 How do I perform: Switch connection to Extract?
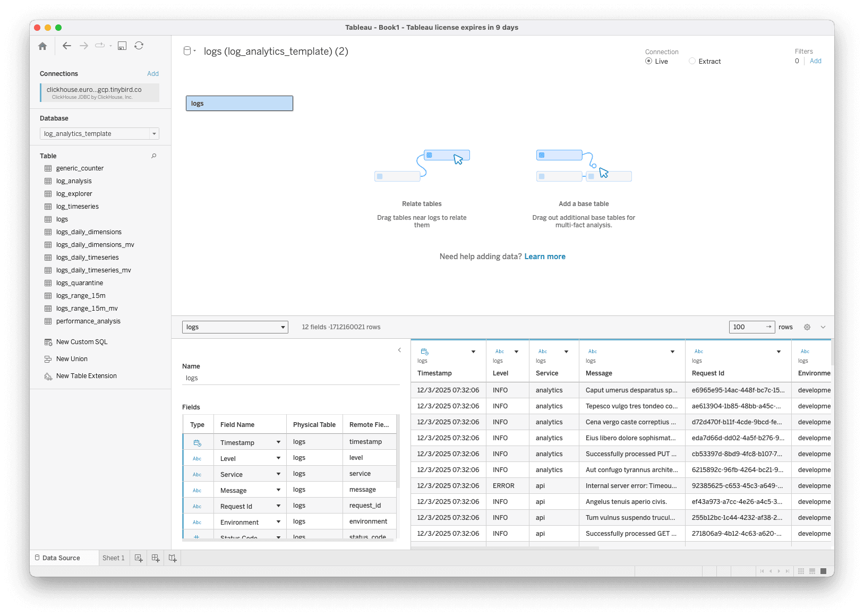click(692, 61)
